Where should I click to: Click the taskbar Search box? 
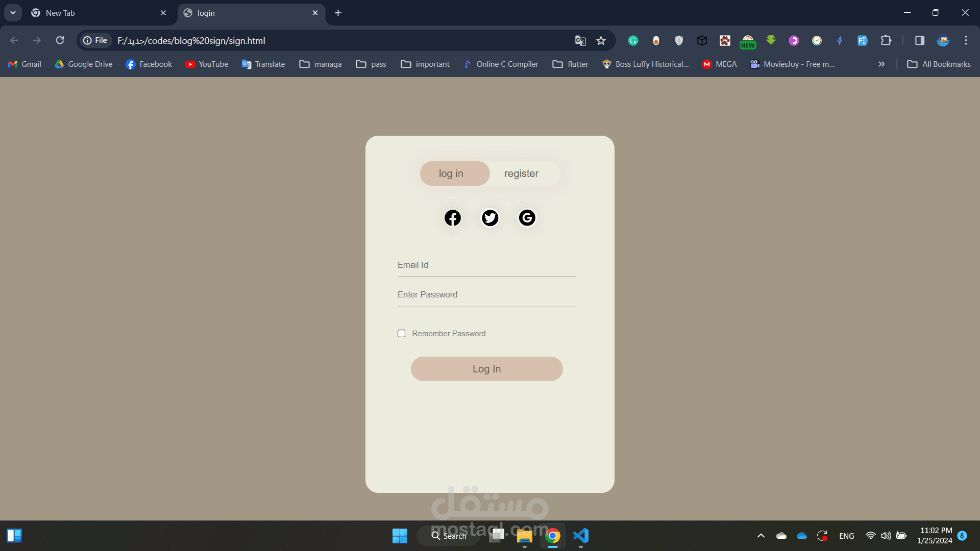point(449,536)
